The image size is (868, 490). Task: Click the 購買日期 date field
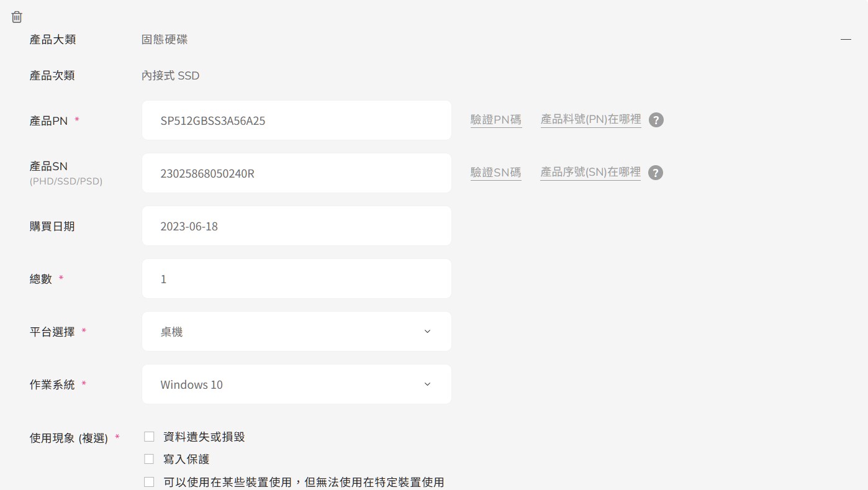coord(296,226)
